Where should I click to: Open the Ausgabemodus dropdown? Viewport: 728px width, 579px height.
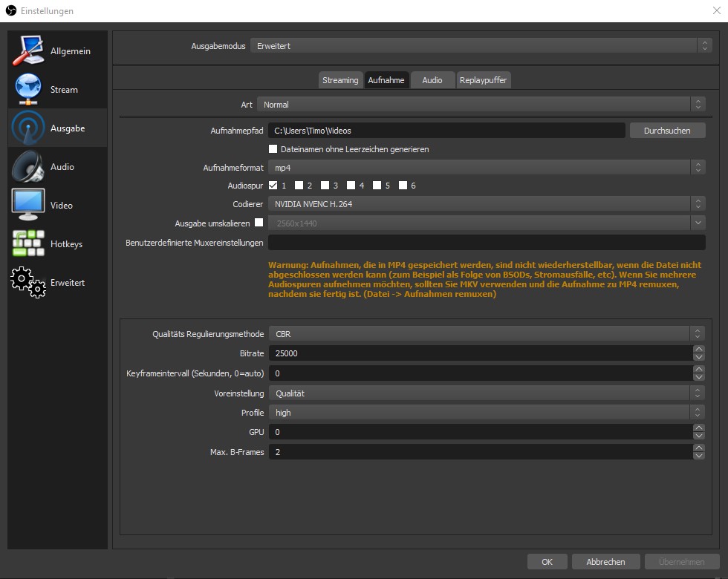click(481, 45)
